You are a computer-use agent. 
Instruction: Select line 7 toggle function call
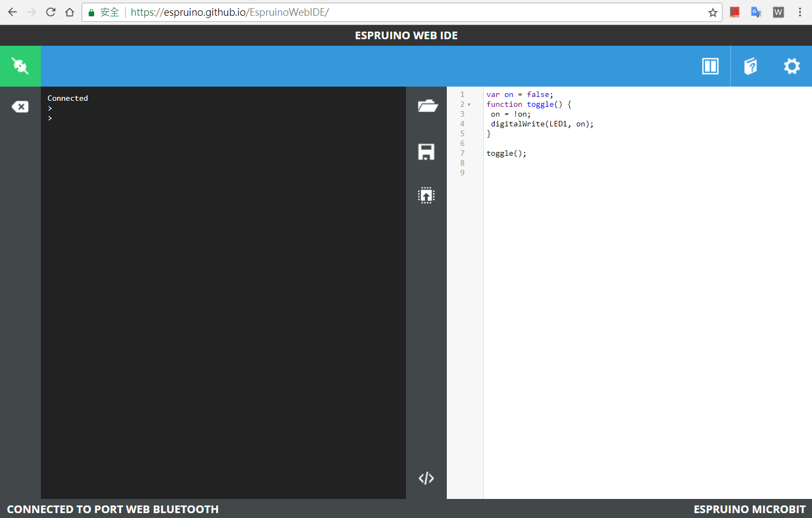pyautogui.click(x=506, y=153)
